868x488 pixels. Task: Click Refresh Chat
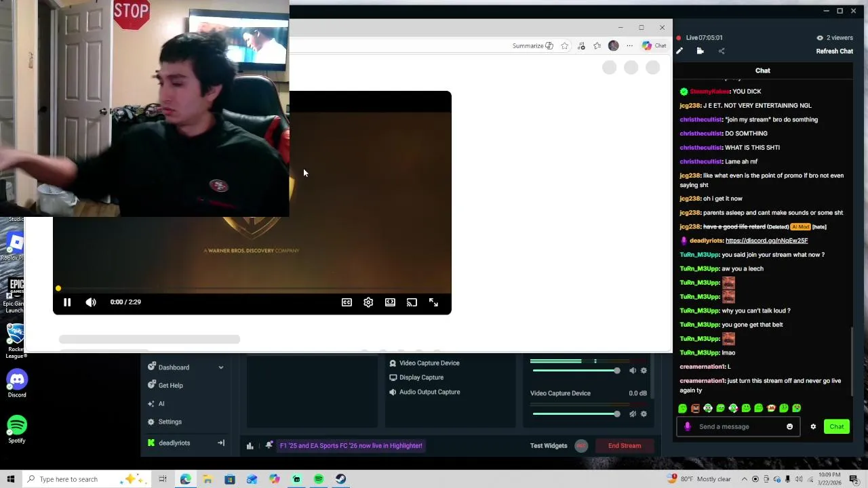coord(834,52)
